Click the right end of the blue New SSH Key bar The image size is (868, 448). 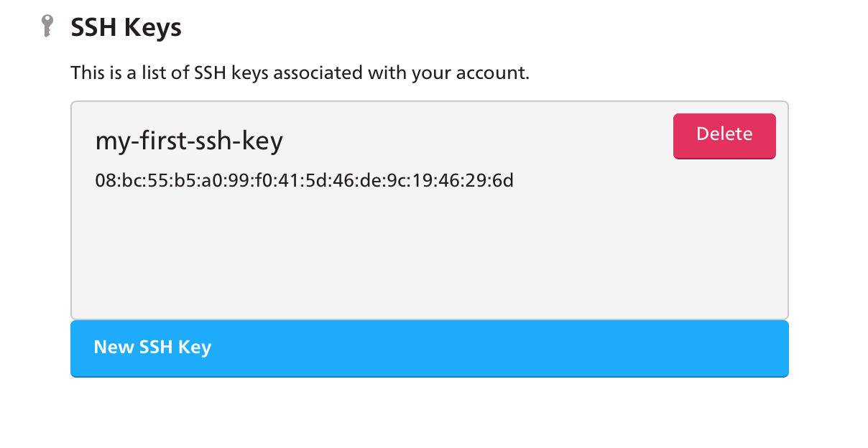click(762, 348)
